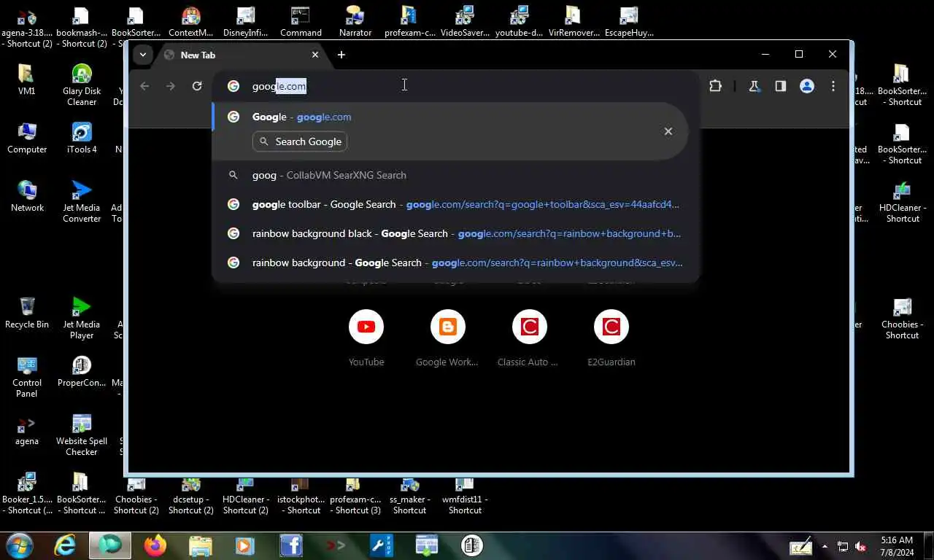The height and width of the screenshot is (560, 934).
Task: Toggle the browser side panel icon
Action: [781, 86]
